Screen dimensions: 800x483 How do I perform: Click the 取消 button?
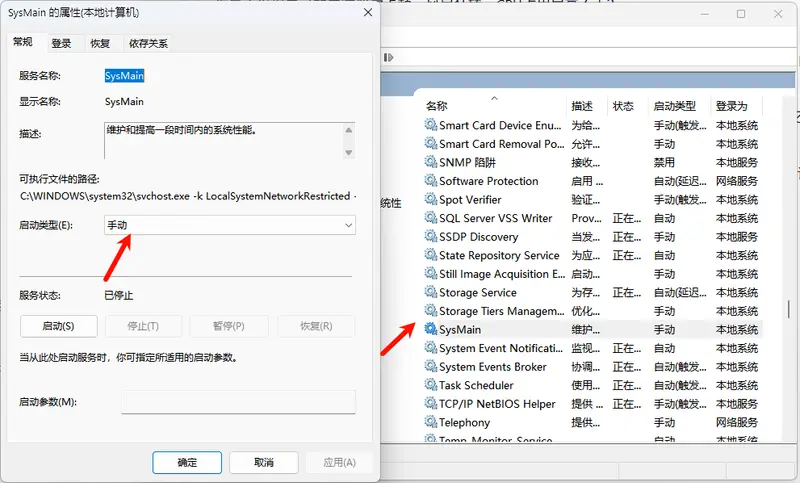click(264, 462)
